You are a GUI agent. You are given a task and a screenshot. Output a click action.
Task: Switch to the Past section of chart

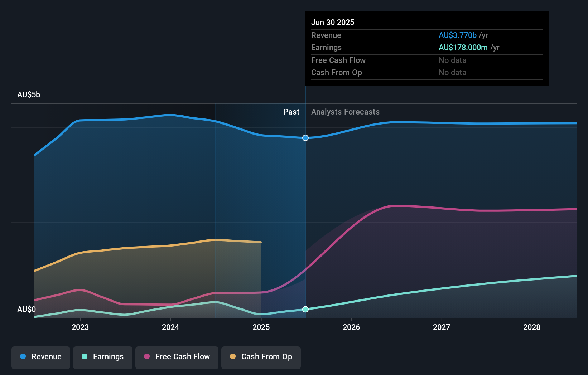click(x=291, y=112)
